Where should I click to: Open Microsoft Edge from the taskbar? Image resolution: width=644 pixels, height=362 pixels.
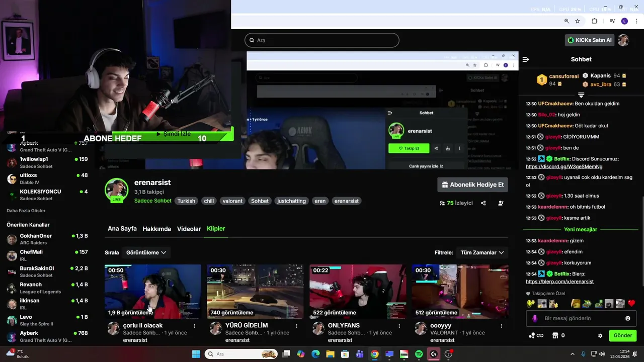point(315,354)
